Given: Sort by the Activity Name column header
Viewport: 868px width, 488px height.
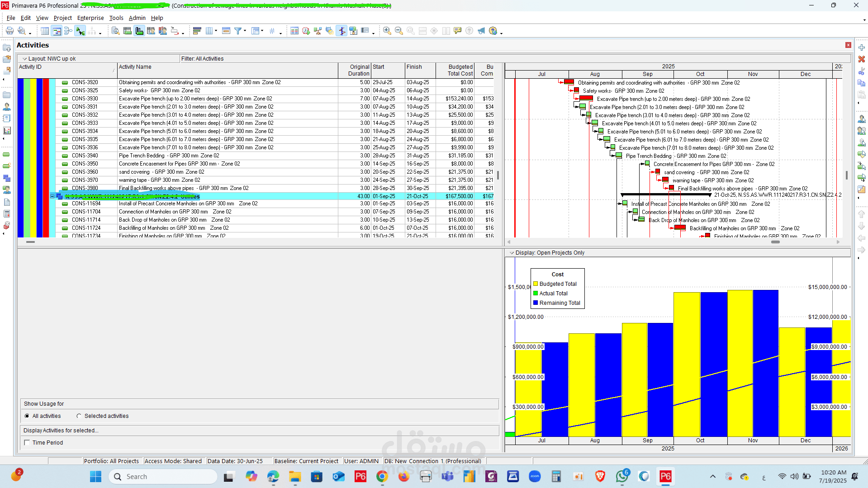Looking at the screenshot, I should point(228,70).
